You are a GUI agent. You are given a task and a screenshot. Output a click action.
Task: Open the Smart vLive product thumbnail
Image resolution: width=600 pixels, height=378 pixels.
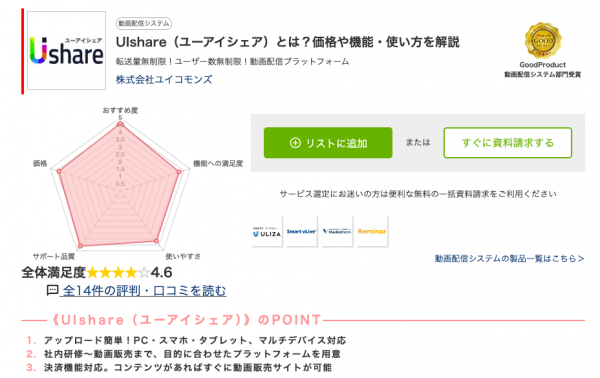[302, 231]
